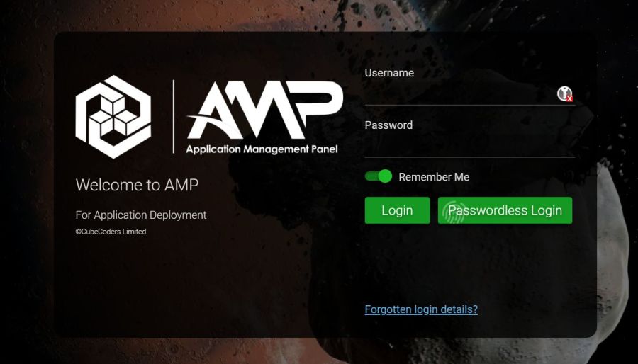Viewport: 638px width, 364px height.
Task: Focus the Username input field
Action: pyautogui.click(x=470, y=94)
